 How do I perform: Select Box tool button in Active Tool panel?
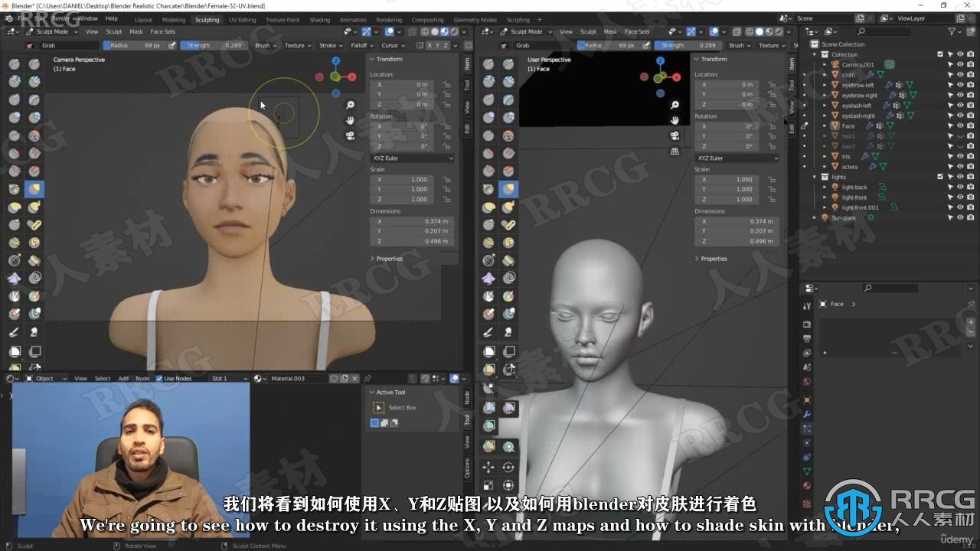[x=378, y=407]
